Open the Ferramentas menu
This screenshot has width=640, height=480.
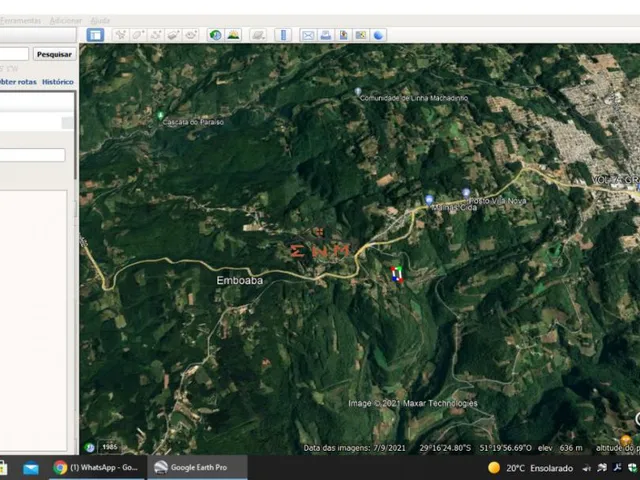click(20, 20)
